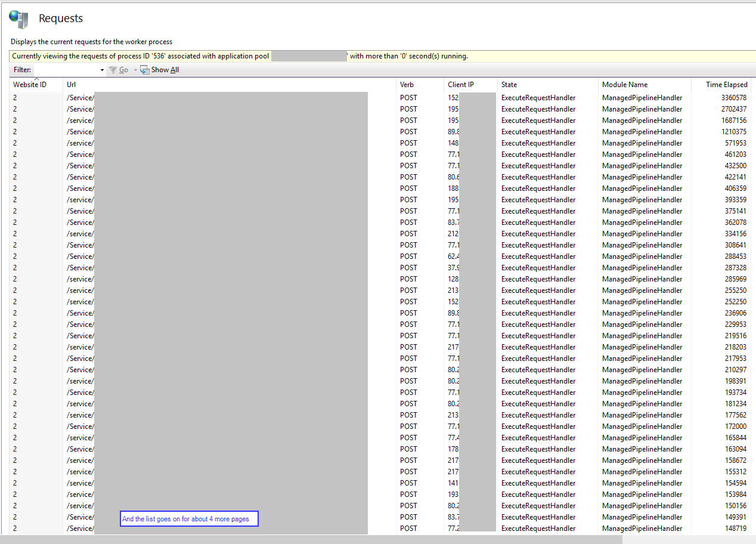This screenshot has height=544, width=756.
Task: Sort by the Website ID column header
Action: (x=29, y=84)
